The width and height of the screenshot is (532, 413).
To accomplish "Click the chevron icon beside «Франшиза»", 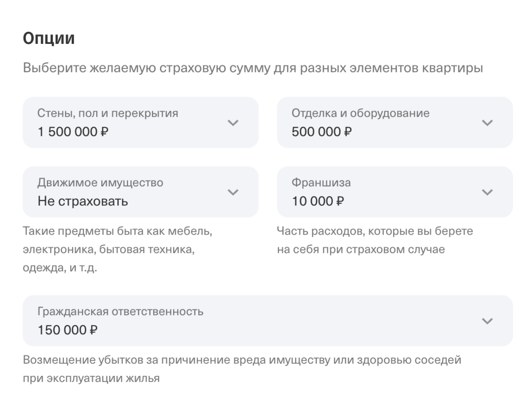I will click(486, 192).
